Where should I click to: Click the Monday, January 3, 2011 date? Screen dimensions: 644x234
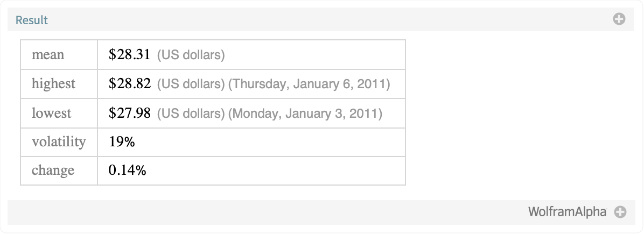pyautogui.click(x=305, y=114)
